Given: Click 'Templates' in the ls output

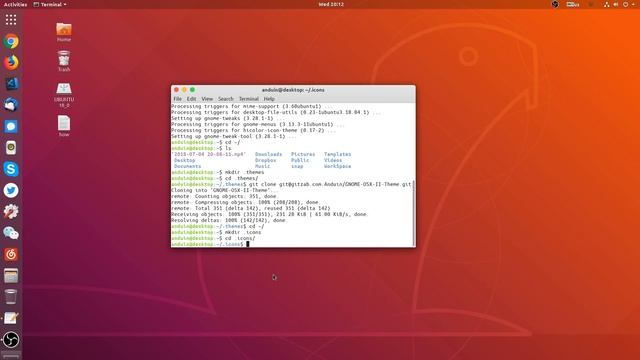Looking at the screenshot, I should click(338, 154).
